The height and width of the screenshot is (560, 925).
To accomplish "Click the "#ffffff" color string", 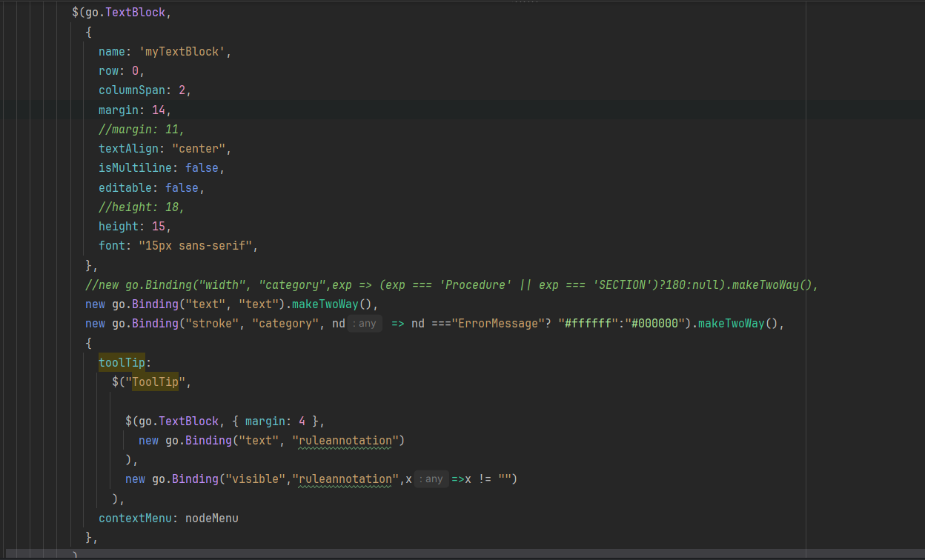I will point(591,324).
